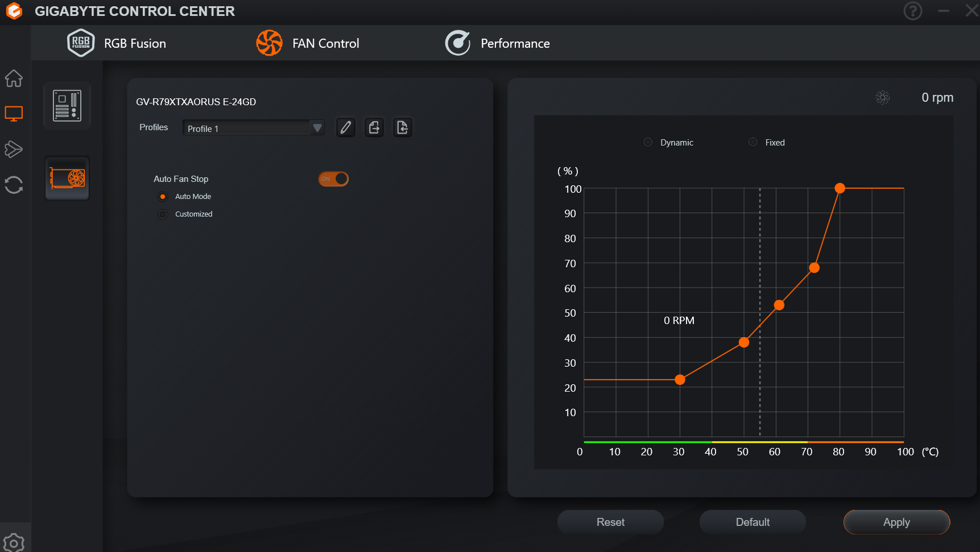Expand profiles list with dropdown arrow
980x552 pixels.
[x=317, y=128]
